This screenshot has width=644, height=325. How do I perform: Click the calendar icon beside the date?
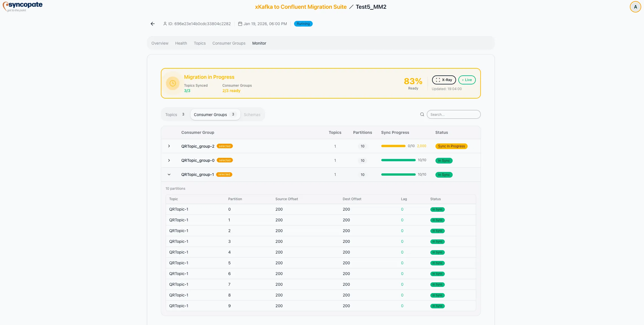click(x=240, y=24)
